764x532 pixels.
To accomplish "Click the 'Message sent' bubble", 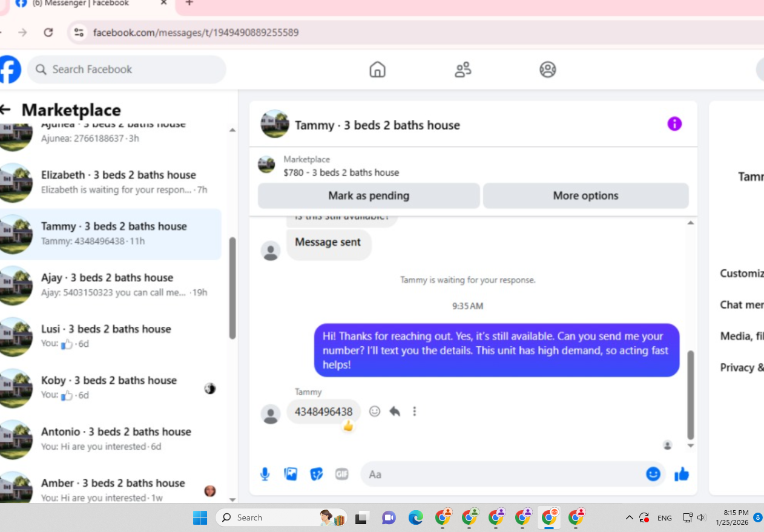I will pos(329,244).
